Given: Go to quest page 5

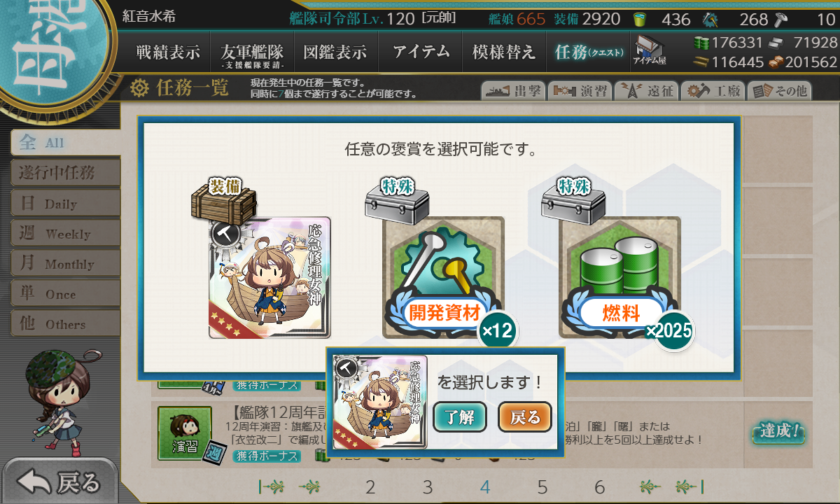Looking at the screenshot, I should pyautogui.click(x=542, y=487).
